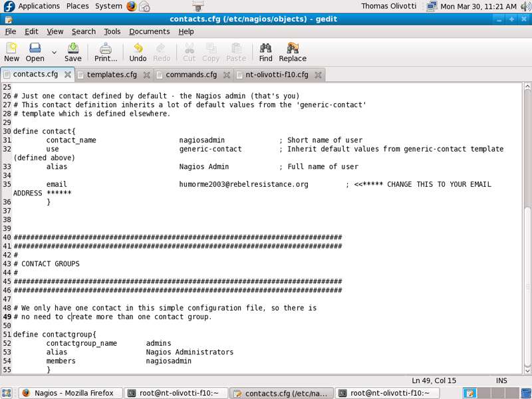532x399 pixels.
Task: Select the first workspace in switcher
Action: pos(470,393)
